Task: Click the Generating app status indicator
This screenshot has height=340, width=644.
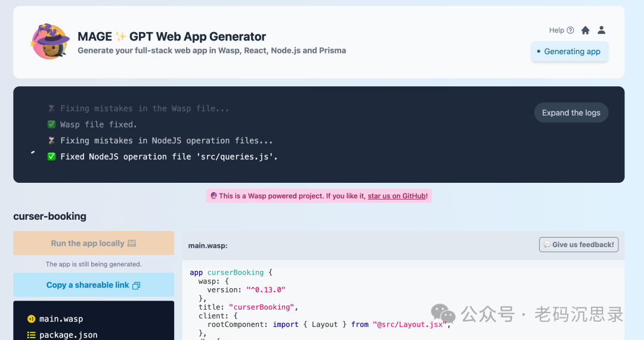Action: (x=569, y=52)
